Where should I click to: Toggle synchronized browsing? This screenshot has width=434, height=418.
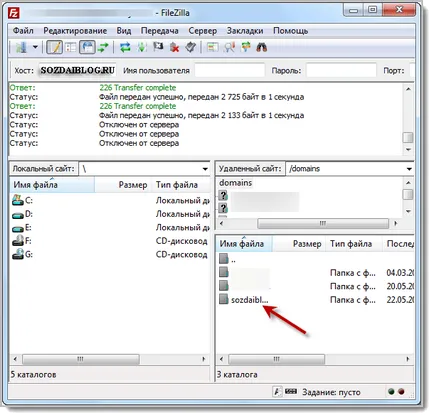tap(246, 48)
